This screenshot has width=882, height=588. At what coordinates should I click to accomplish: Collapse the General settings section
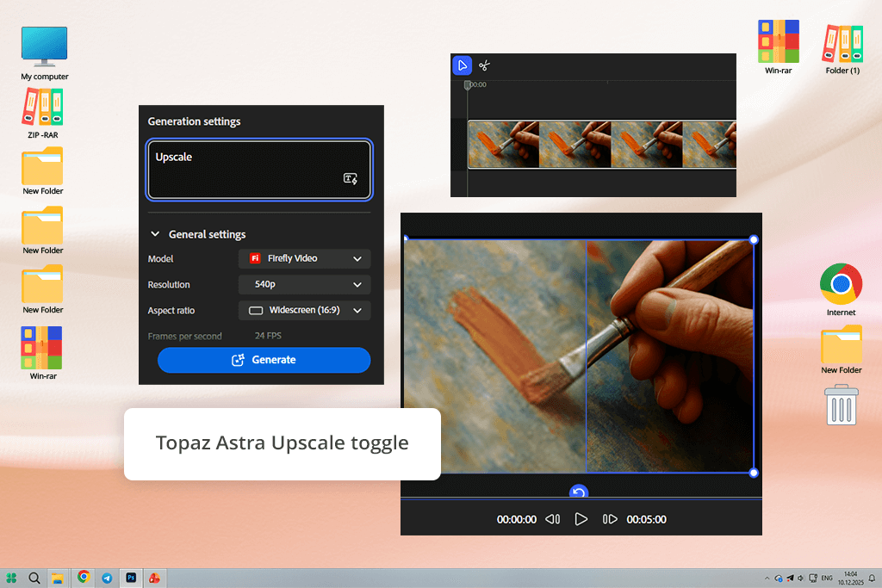point(155,234)
